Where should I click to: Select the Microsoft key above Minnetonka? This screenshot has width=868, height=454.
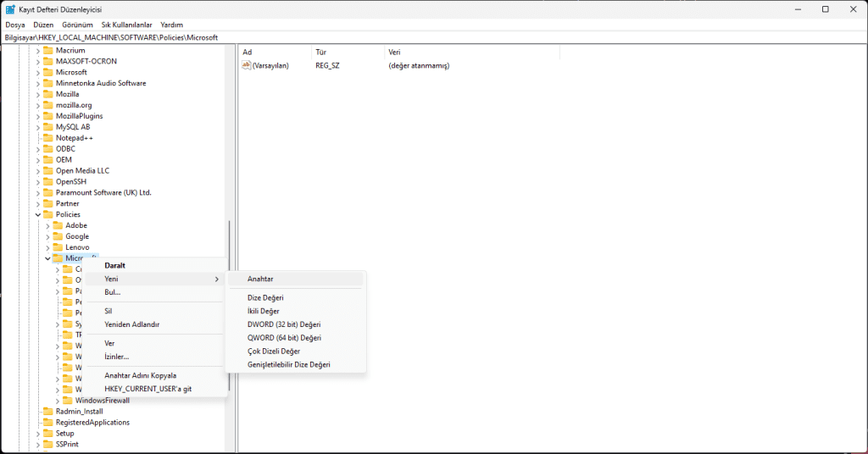point(71,73)
